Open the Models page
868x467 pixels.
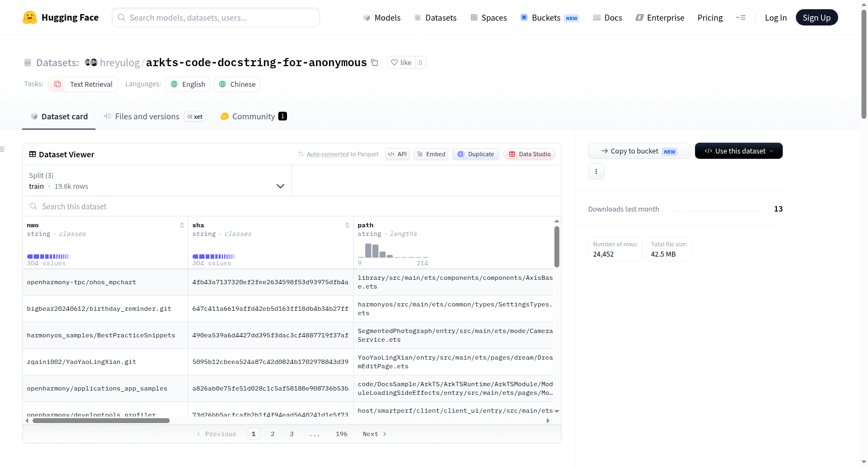[382, 17]
